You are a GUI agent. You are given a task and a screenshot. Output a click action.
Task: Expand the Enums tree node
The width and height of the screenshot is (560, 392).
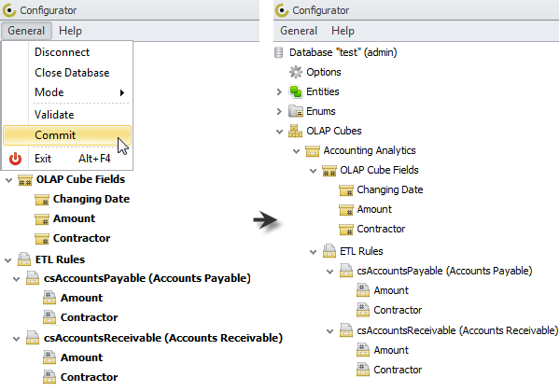point(279,111)
